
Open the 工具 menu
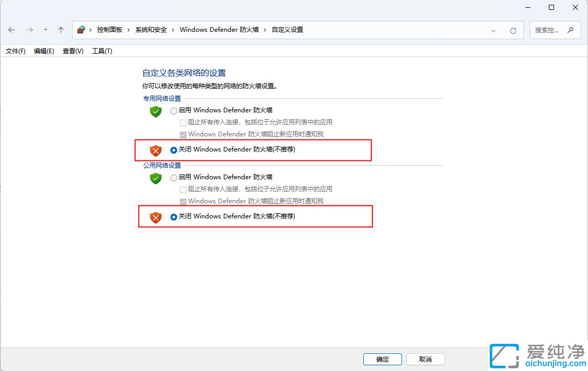[x=102, y=51]
